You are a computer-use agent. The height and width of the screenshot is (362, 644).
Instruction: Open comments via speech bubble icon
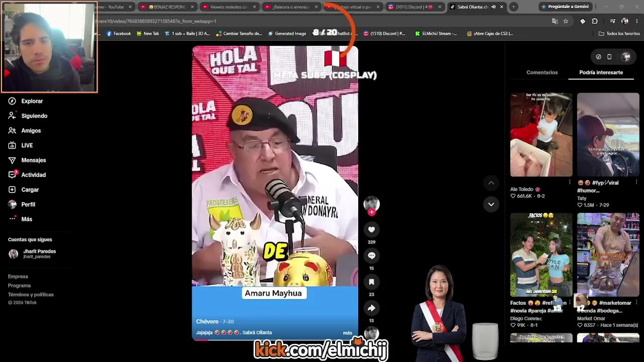click(371, 256)
